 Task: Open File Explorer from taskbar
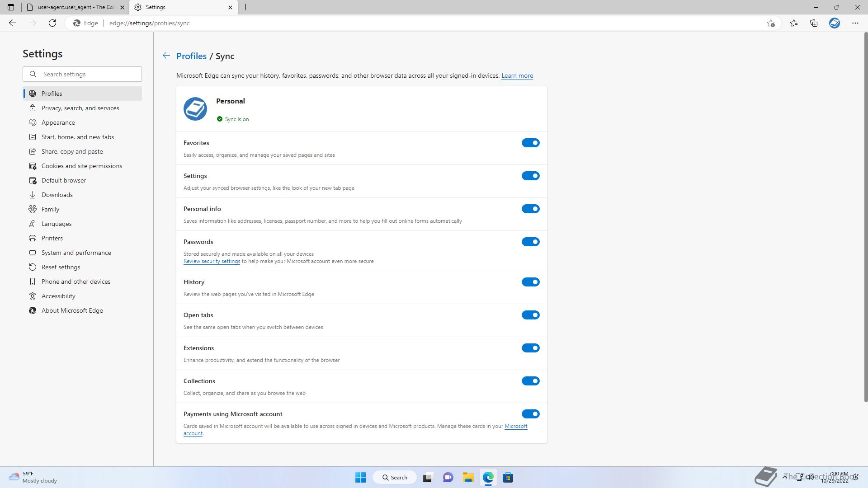coord(468,477)
